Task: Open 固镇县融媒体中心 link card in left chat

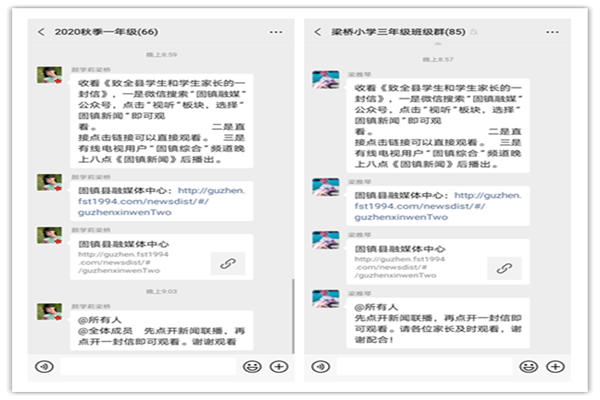Action: (x=150, y=255)
